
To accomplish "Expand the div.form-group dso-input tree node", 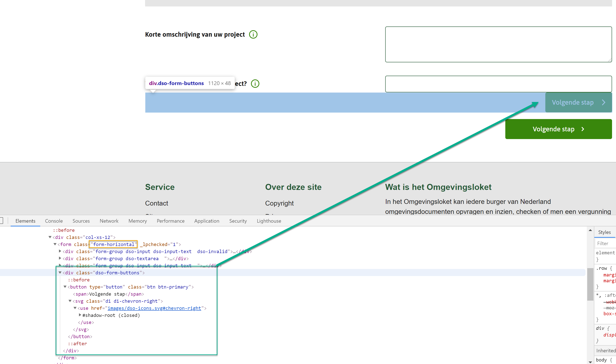I will point(60,251).
